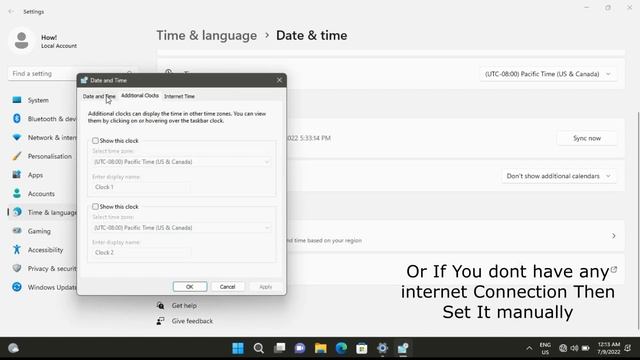Click the Get help icon
The height and width of the screenshot is (360, 640).
160,305
